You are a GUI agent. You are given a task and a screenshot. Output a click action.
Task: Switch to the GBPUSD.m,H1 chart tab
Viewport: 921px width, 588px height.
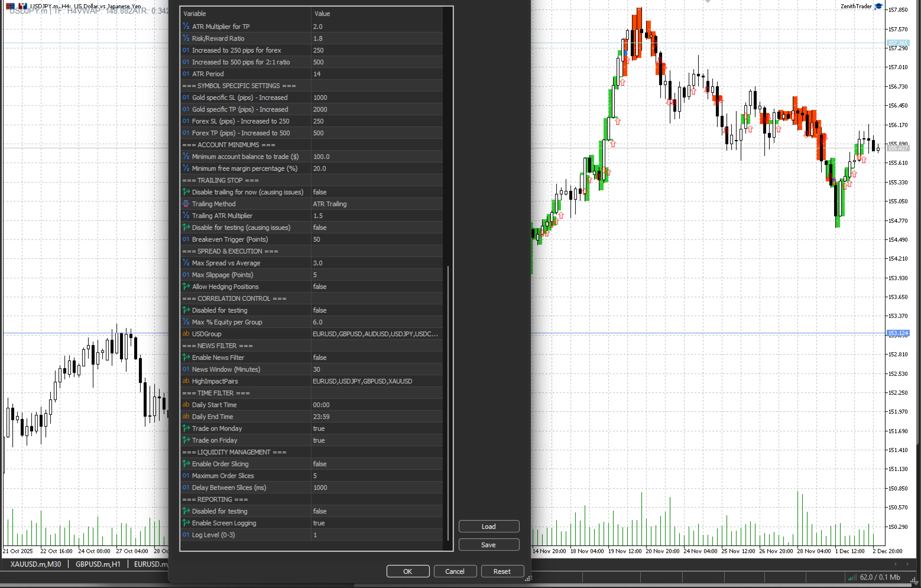click(x=98, y=564)
